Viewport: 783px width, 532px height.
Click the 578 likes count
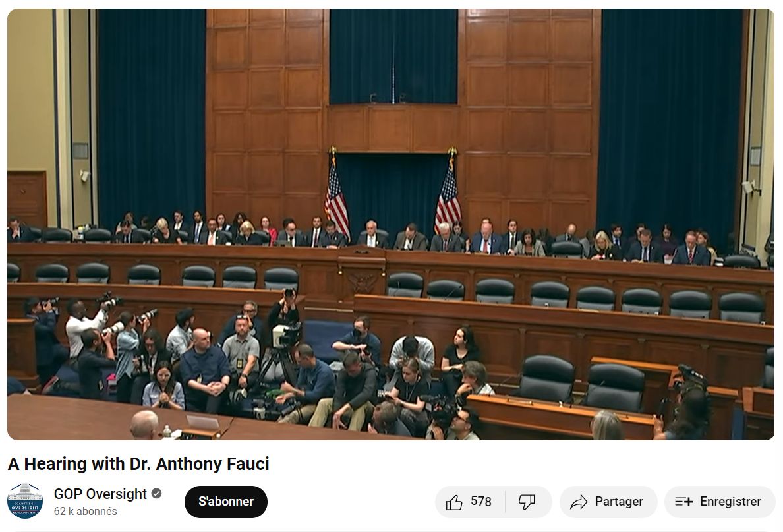click(x=481, y=502)
